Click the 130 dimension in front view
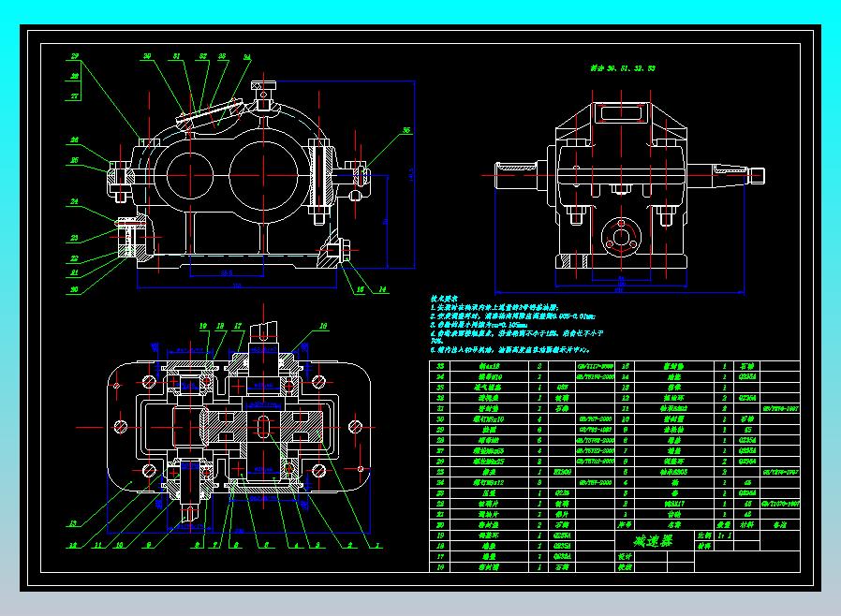The width and height of the screenshot is (841, 616). pos(237,286)
